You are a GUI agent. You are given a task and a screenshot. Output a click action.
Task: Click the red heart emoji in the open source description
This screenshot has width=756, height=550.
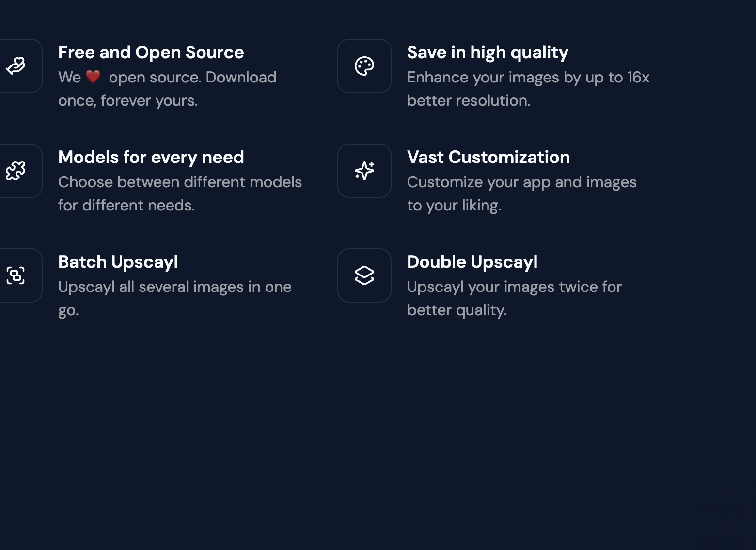pyautogui.click(x=93, y=77)
